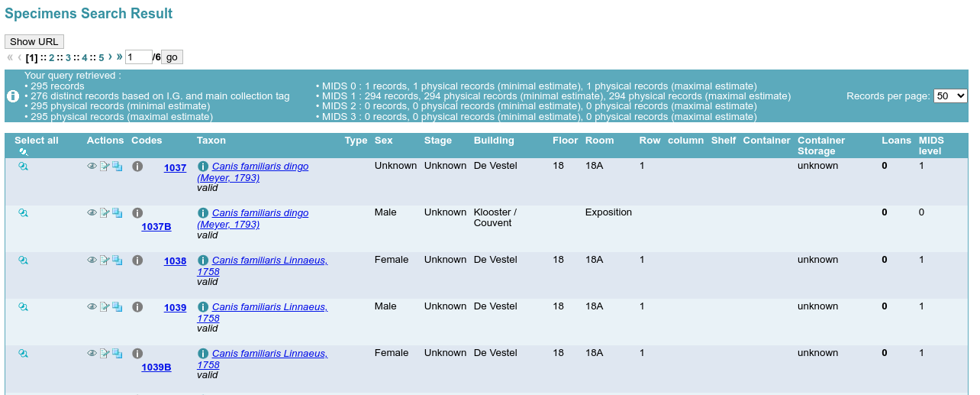
Task: Click the pin icon under Select all
Action: [24, 151]
